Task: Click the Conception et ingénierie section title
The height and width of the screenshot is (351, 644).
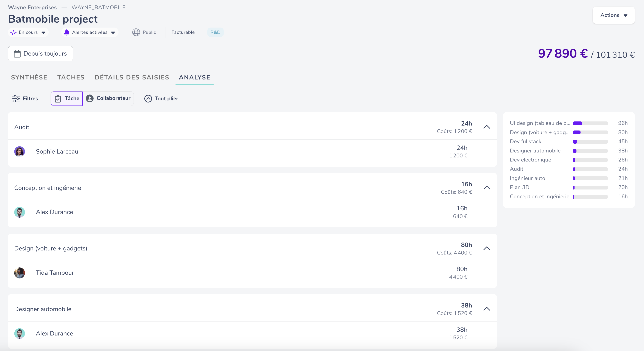Action: pyautogui.click(x=48, y=188)
